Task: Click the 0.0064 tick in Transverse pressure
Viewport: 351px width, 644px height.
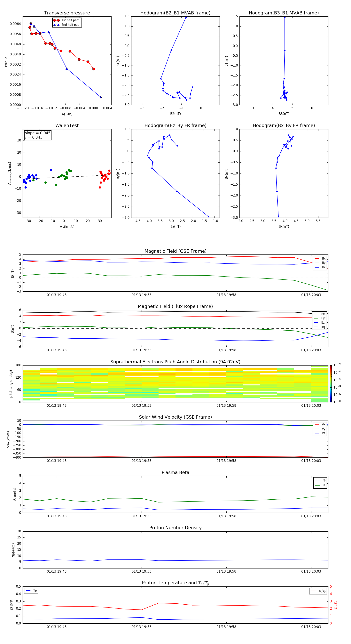Action: [x=15, y=24]
